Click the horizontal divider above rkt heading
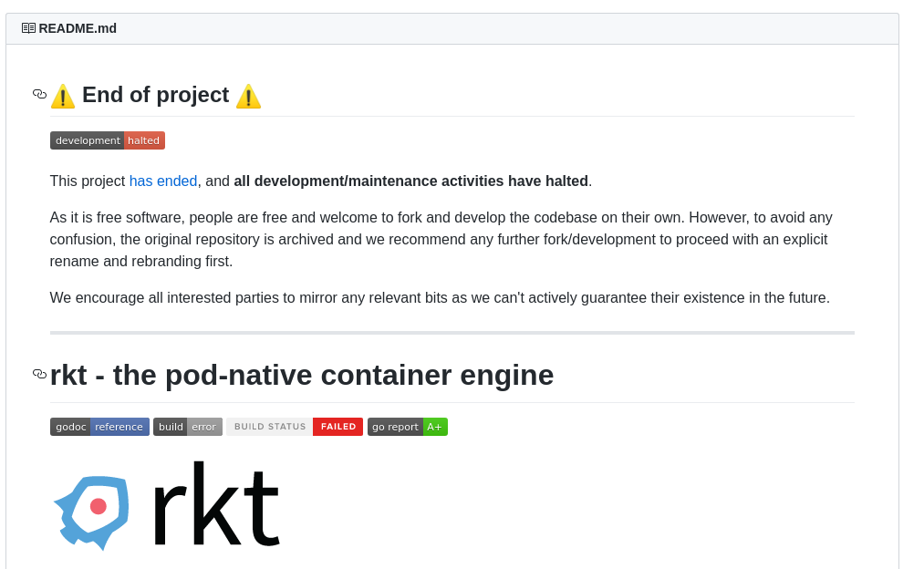The width and height of the screenshot is (924, 569). (x=452, y=333)
